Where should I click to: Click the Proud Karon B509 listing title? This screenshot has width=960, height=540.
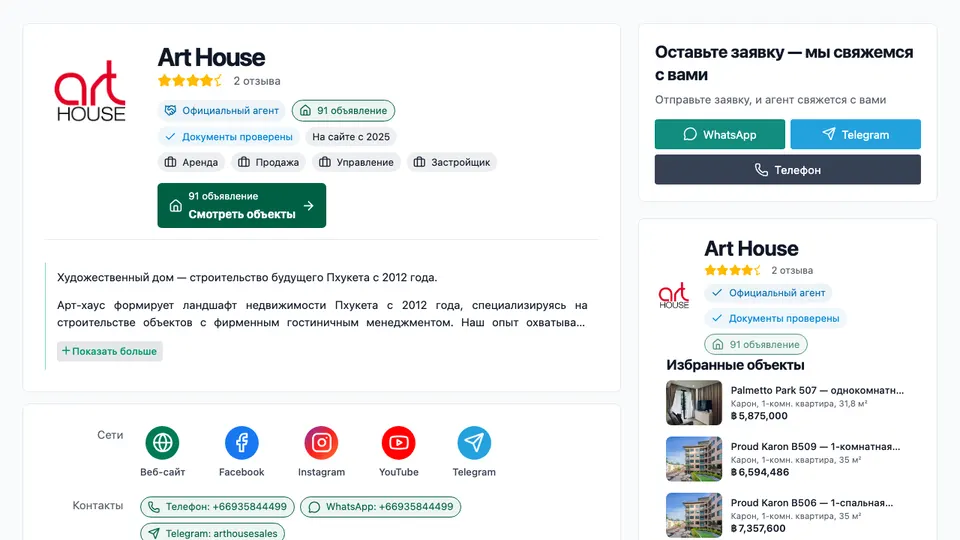pyautogui.click(x=816, y=446)
